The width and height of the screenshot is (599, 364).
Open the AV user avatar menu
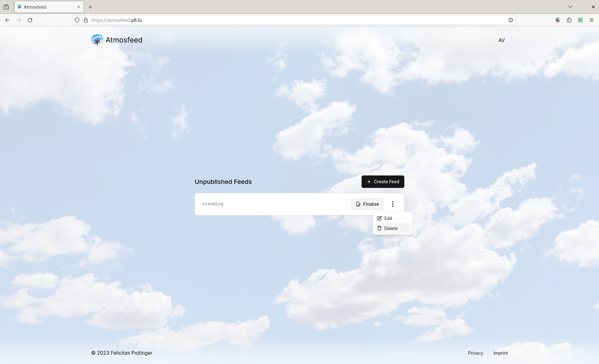[x=501, y=40]
